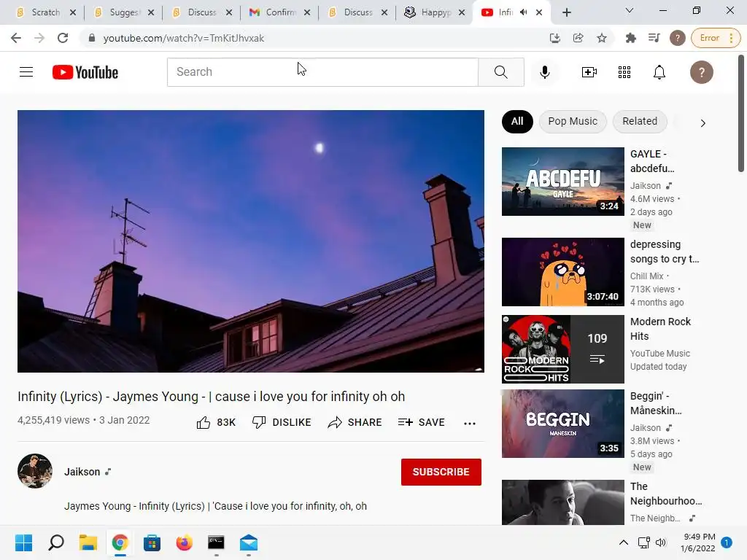The height and width of the screenshot is (560, 747).
Task: Open the YouTube apps grid icon
Action: pos(624,72)
